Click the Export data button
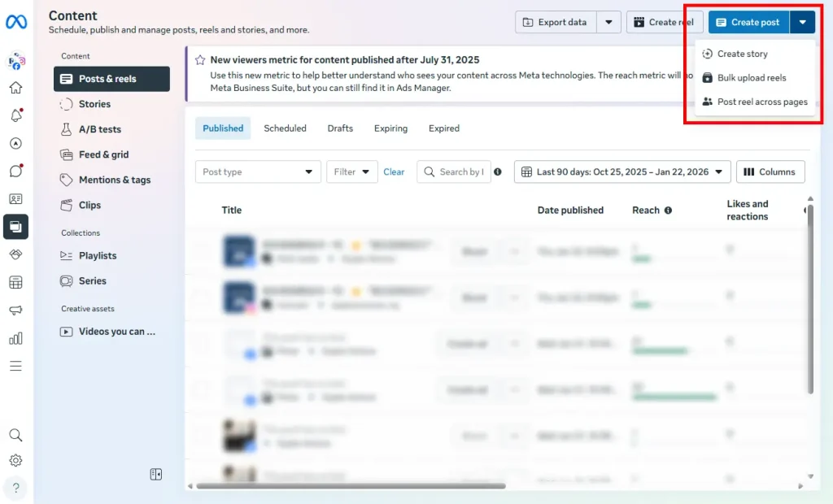833x504 pixels. click(x=556, y=22)
